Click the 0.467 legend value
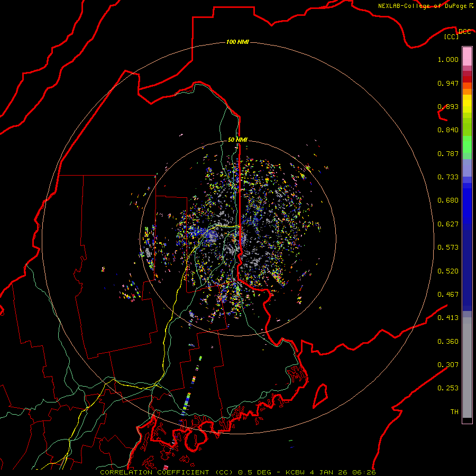The width and height of the screenshot is (476, 476). click(x=448, y=295)
